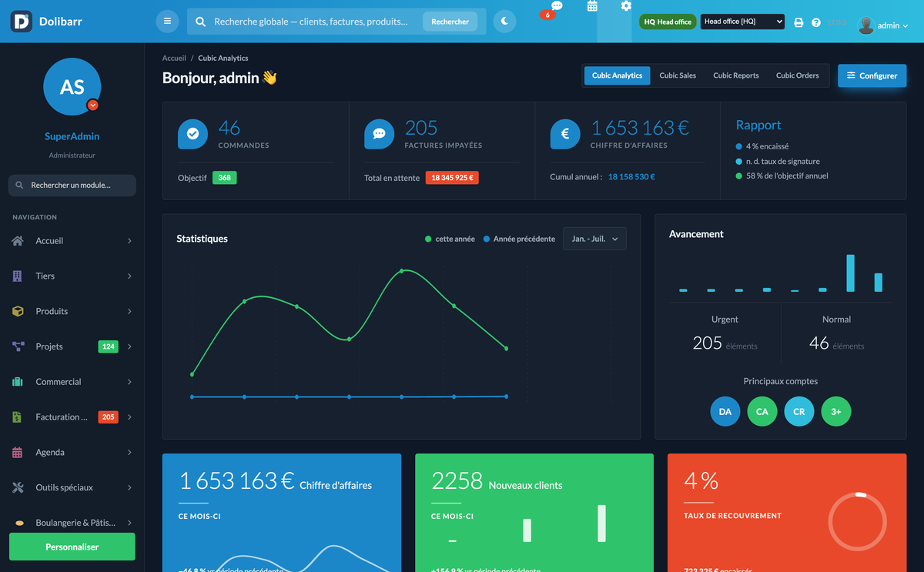
Task: Expand the Produits menu chevron
Action: tap(129, 311)
